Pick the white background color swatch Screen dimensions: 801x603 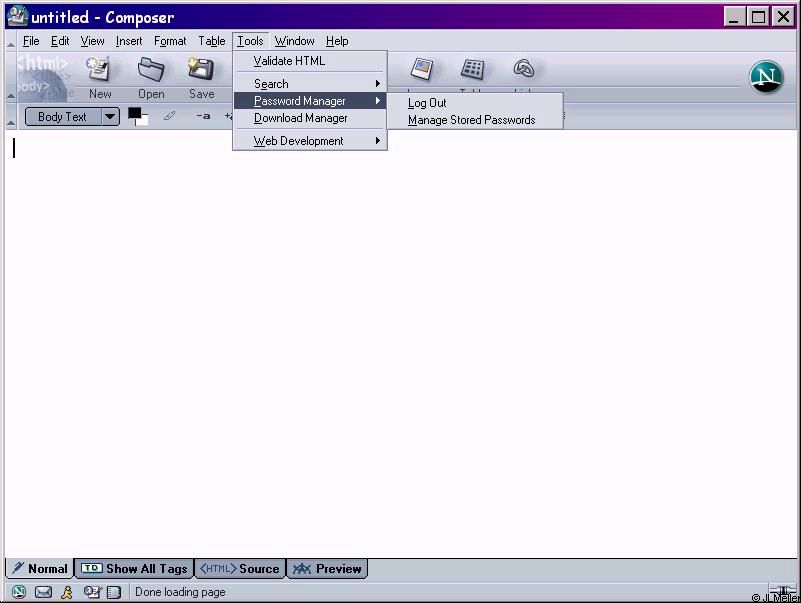144,121
